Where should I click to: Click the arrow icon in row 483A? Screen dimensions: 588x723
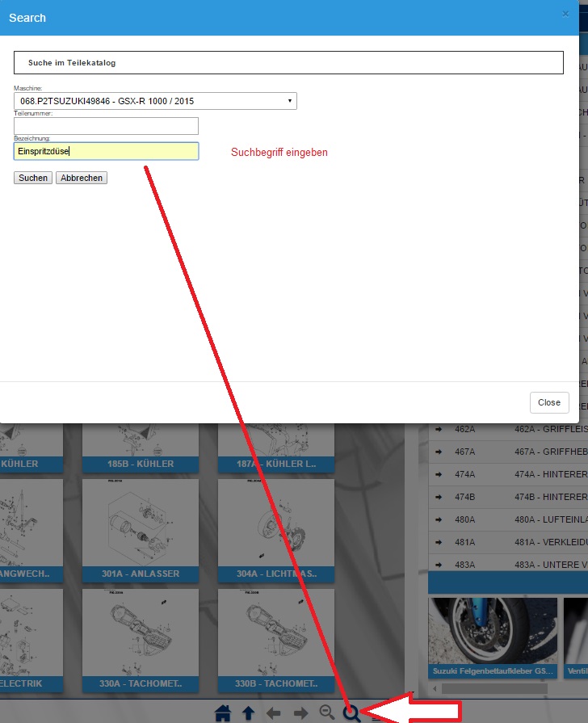439,565
